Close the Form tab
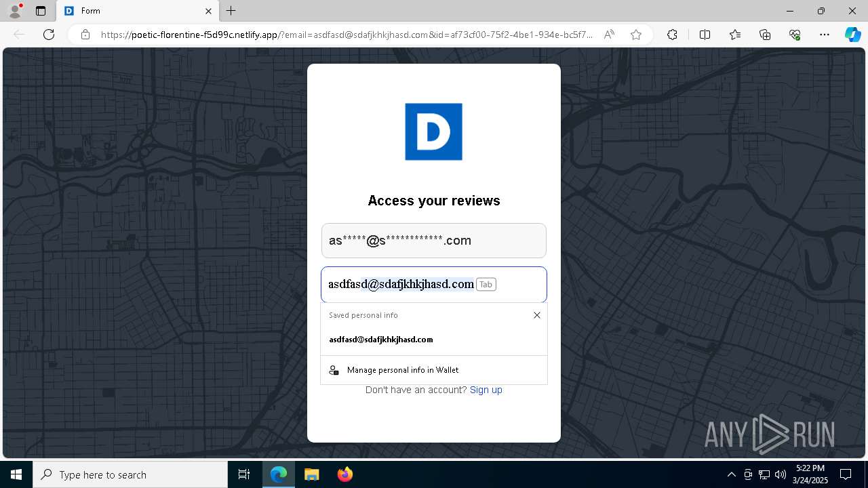The height and width of the screenshot is (488, 868). click(x=209, y=11)
